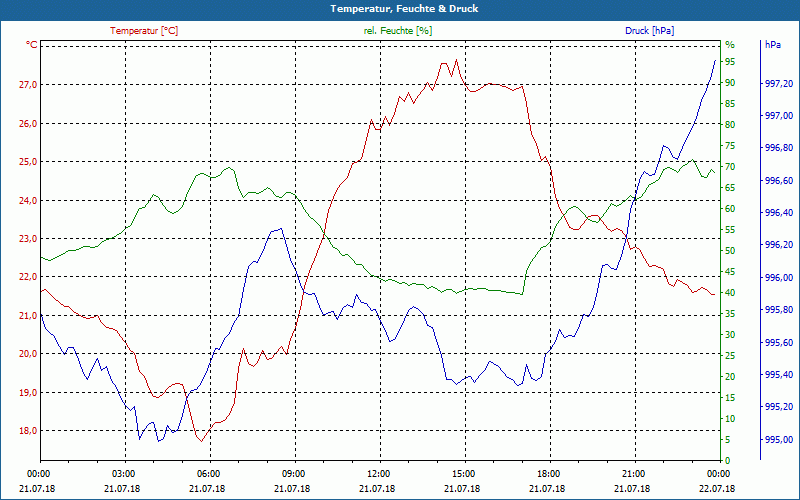Click the % unit label on humidity axis
The width and height of the screenshot is (800, 500).
coord(730,45)
